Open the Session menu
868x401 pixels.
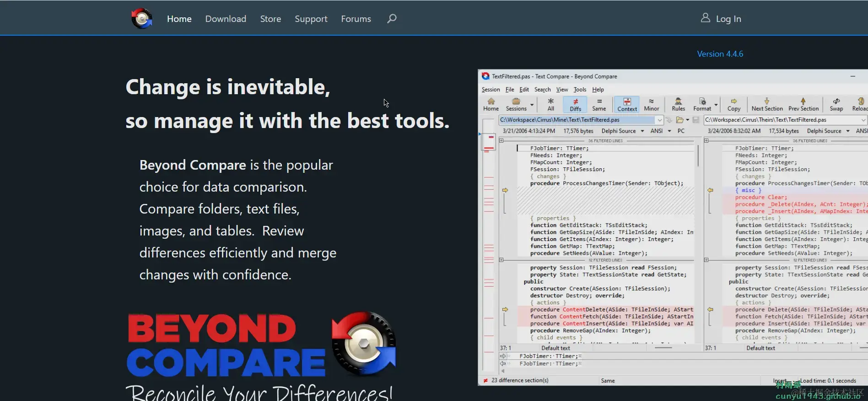click(491, 90)
